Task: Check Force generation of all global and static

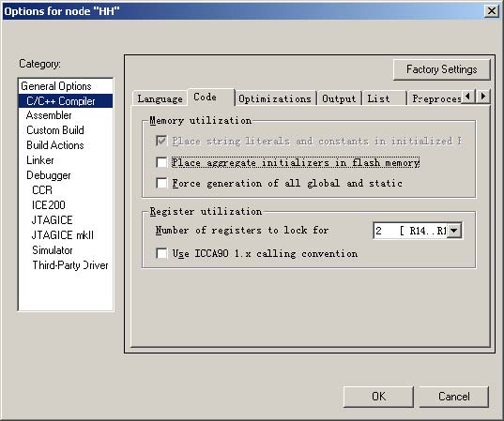Action: (x=161, y=183)
